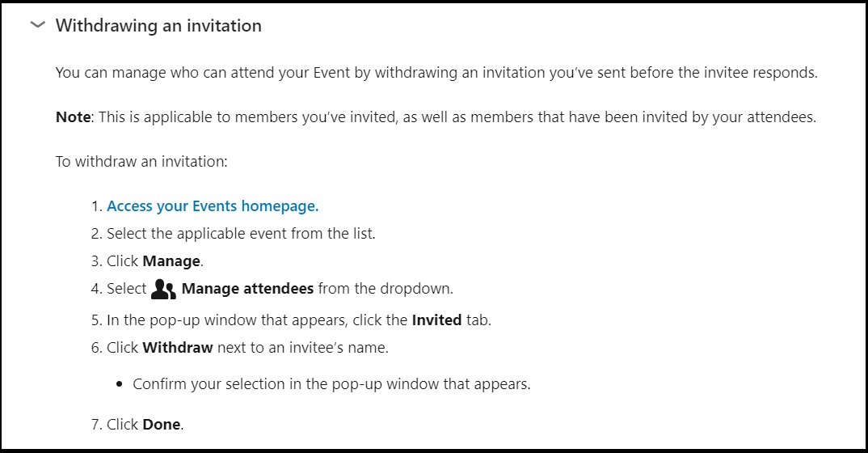868x453 pixels.
Task: Click the intro sentence about managing attendance
Action: (x=436, y=73)
